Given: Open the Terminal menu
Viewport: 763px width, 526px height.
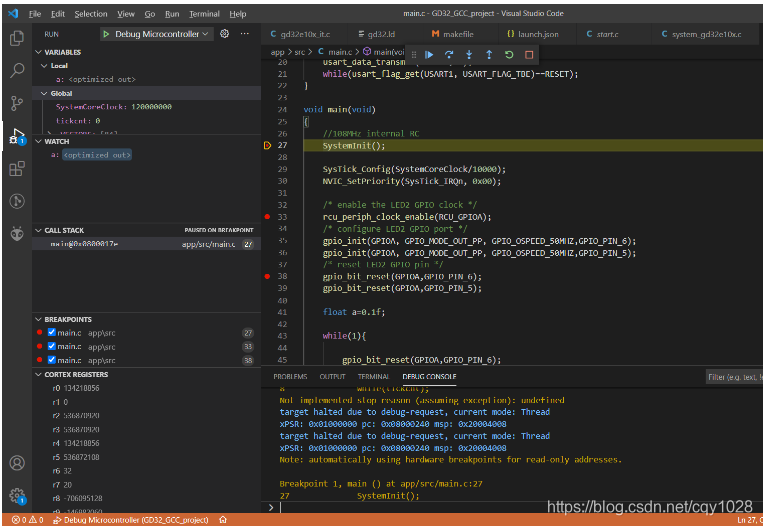Looking at the screenshot, I should [204, 14].
